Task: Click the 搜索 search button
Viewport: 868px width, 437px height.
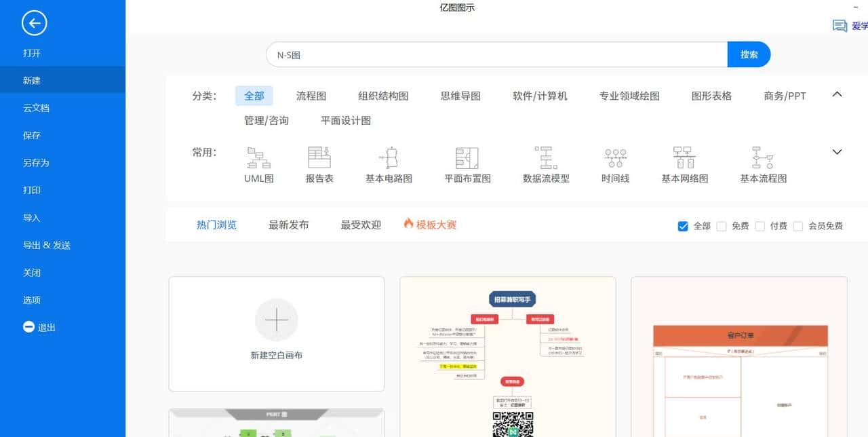Action: point(749,54)
